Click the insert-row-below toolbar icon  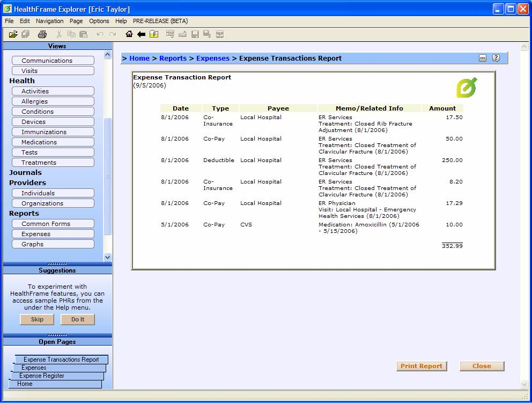pyautogui.click(x=171, y=34)
